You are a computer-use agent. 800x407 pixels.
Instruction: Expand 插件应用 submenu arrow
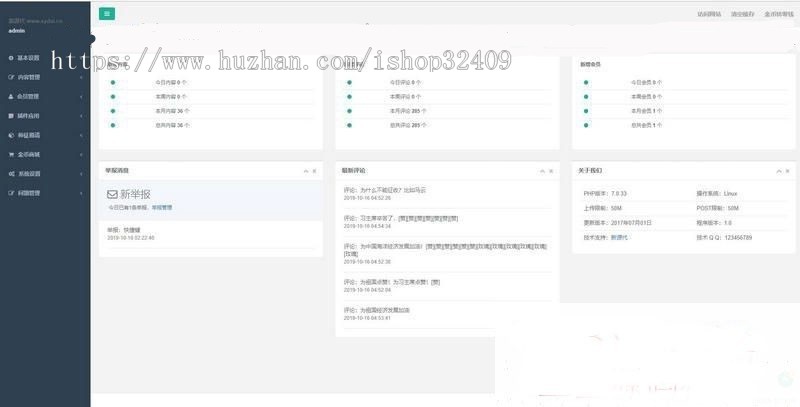point(82,116)
